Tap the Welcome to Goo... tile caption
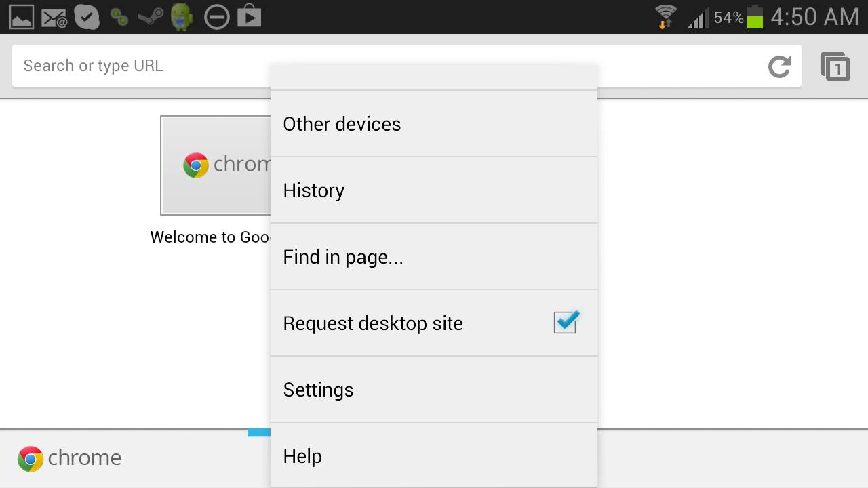 [x=210, y=237]
